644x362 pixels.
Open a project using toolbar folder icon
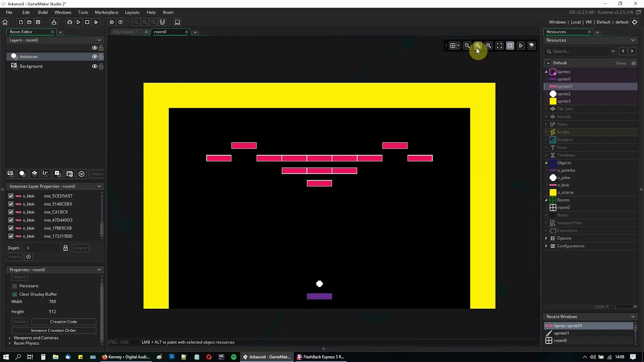[29, 22]
